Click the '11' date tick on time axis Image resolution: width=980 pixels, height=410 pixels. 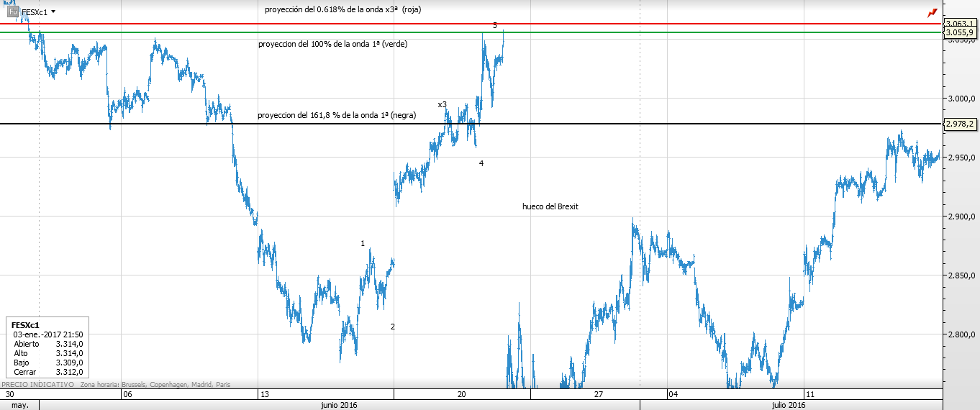pyautogui.click(x=809, y=395)
